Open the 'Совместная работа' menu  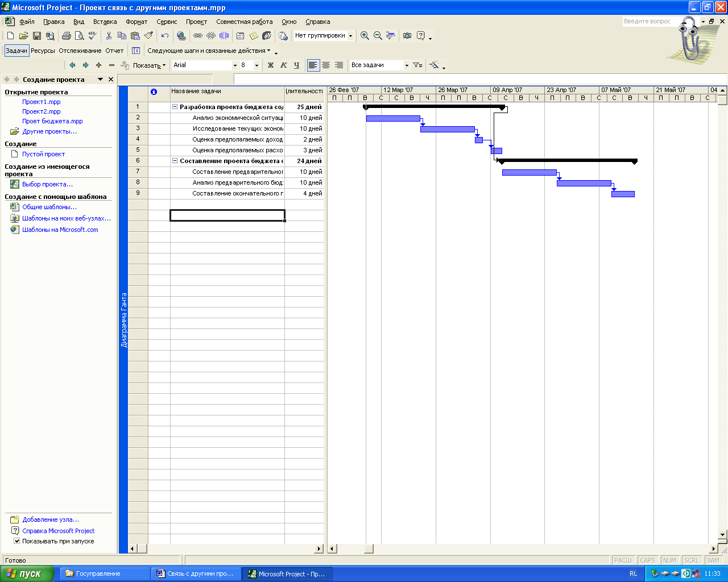coord(244,22)
